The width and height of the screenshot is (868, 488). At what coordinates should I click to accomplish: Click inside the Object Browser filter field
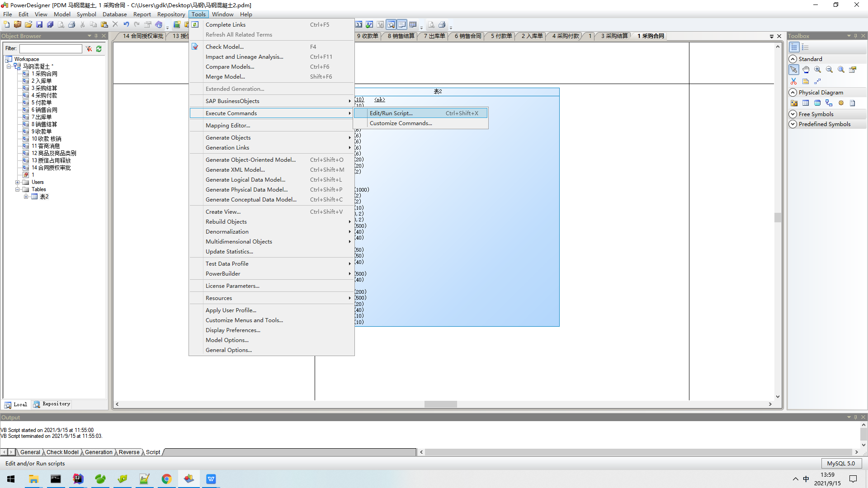click(50, 48)
